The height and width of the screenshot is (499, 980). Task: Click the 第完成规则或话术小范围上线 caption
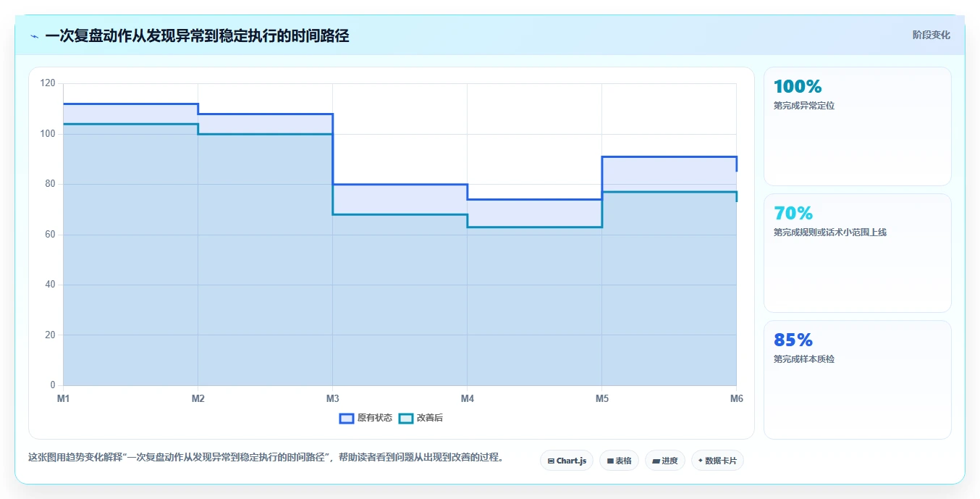tap(830, 232)
